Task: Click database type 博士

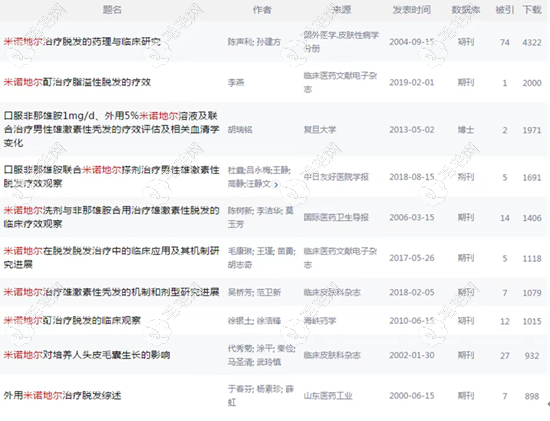Action: tap(466, 130)
